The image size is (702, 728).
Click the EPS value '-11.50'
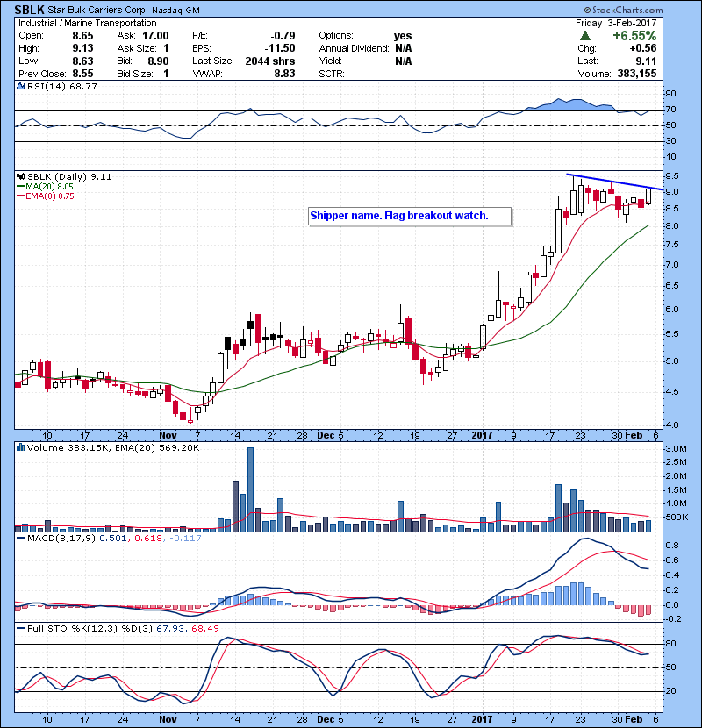(280, 48)
